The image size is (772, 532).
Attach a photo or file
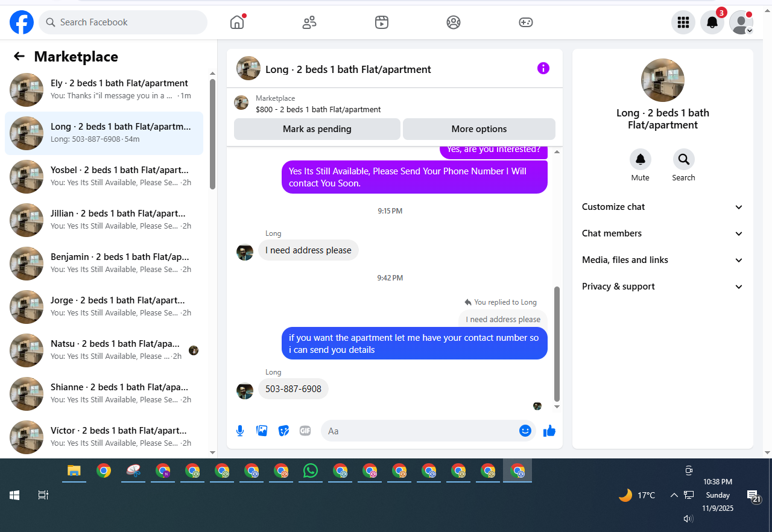tap(262, 431)
